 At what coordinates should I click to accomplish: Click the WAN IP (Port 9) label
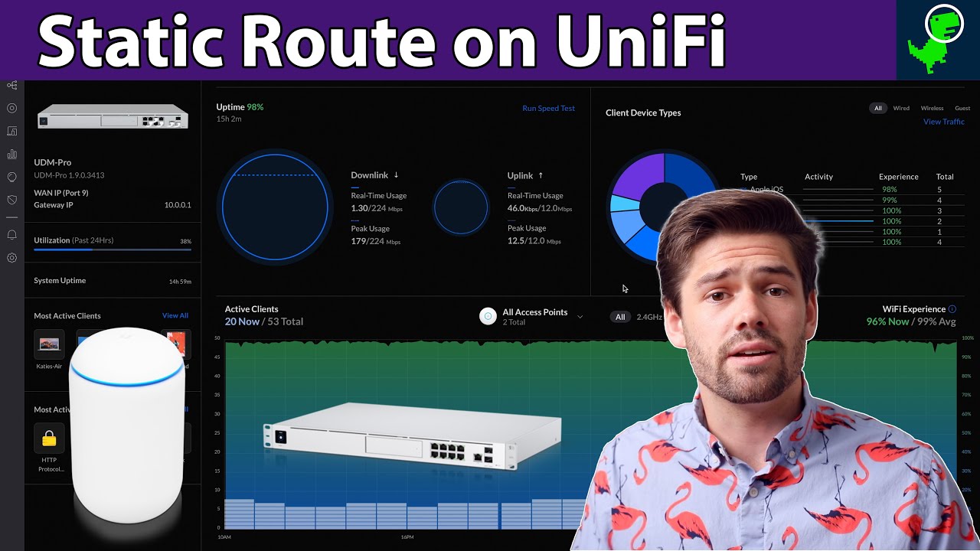(x=61, y=193)
